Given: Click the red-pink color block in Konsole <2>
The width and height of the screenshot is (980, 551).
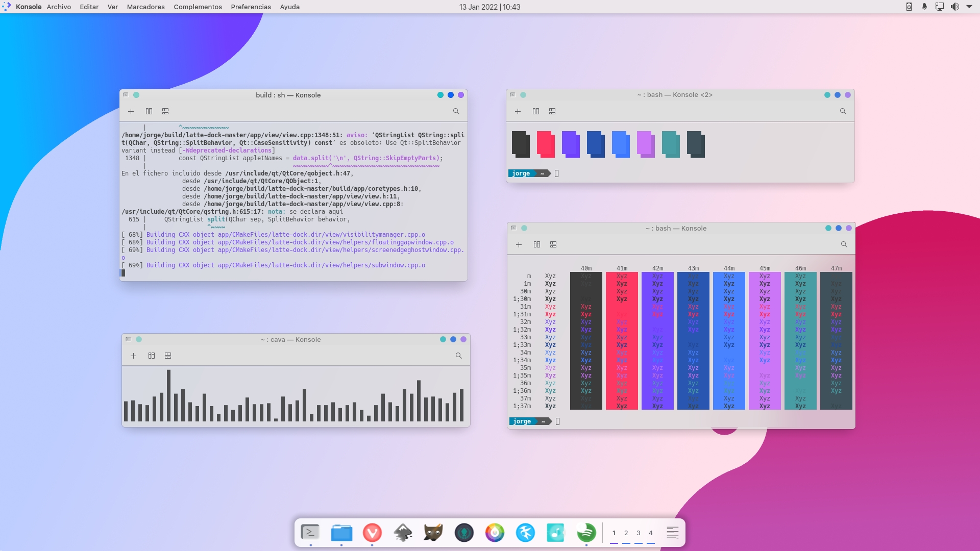Looking at the screenshot, I should 546,144.
